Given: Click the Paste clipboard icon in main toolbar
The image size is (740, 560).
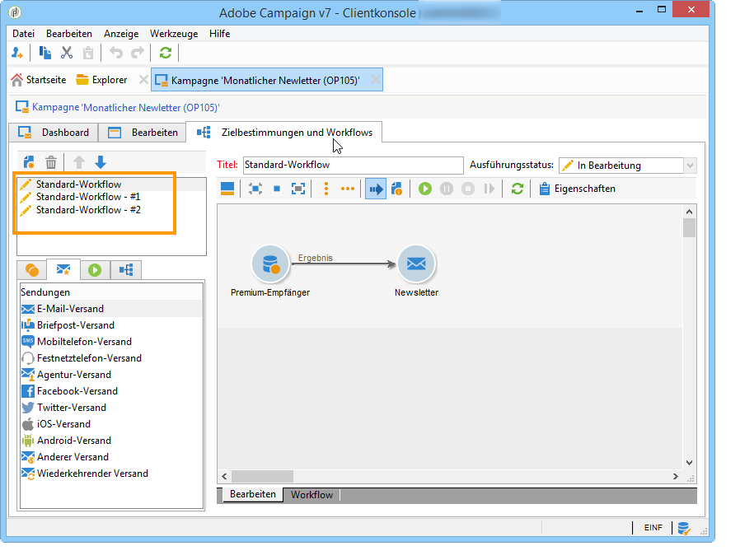Looking at the screenshot, I should (88, 53).
